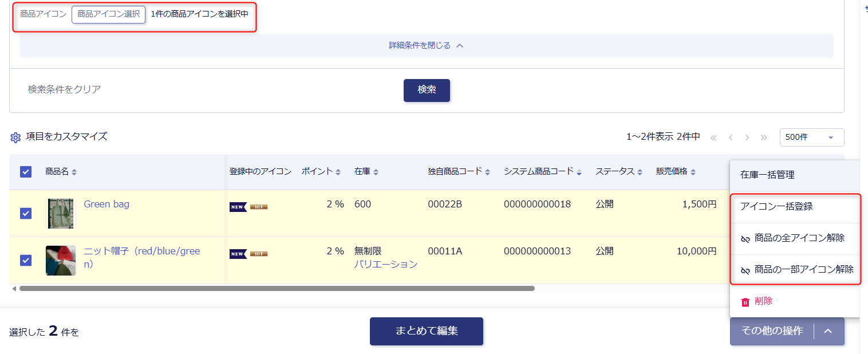Open 商品アイコン選択 button
The height and width of the screenshot is (354, 868).
(x=108, y=14)
